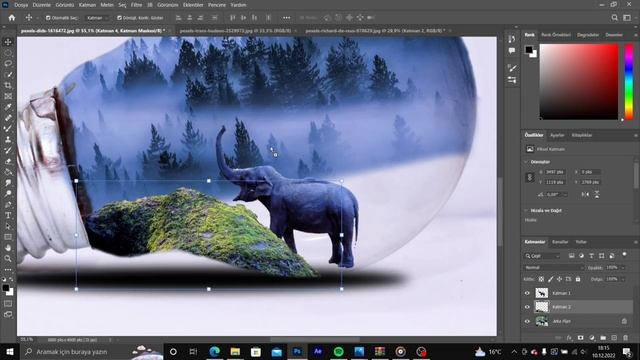Open the Opaklık value dropdown arrow
This screenshot has width=640, height=360.
click(623, 268)
